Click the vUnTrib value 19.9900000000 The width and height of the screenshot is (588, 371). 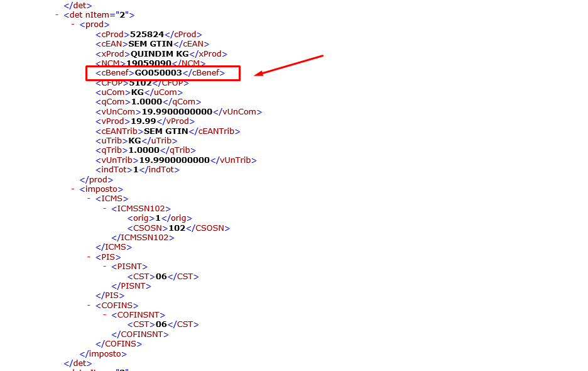(x=174, y=160)
